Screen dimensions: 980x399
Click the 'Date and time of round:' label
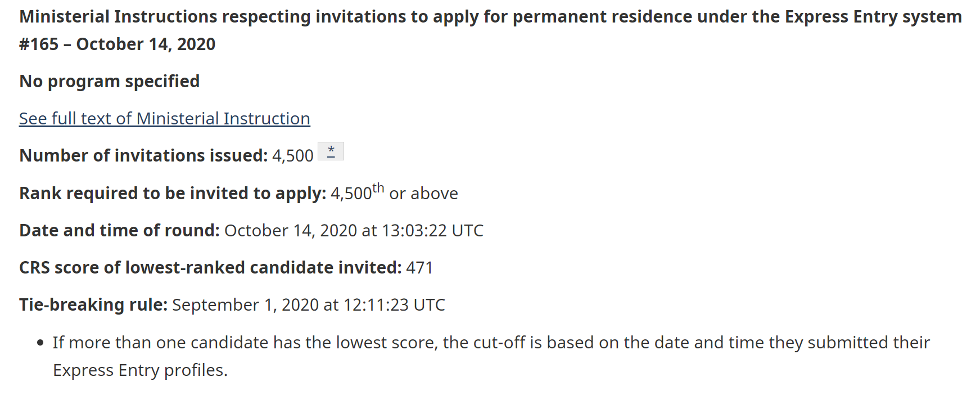pos(119,231)
